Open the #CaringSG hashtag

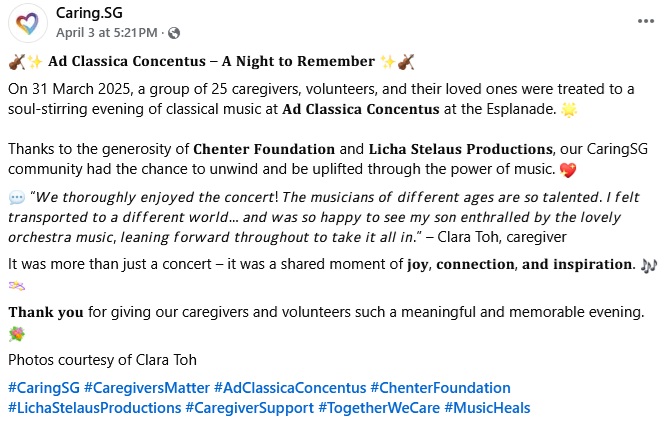click(x=43, y=387)
